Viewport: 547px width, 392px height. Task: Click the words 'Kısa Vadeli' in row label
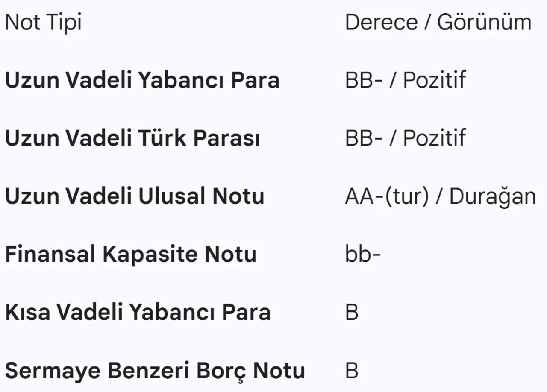[64, 313]
